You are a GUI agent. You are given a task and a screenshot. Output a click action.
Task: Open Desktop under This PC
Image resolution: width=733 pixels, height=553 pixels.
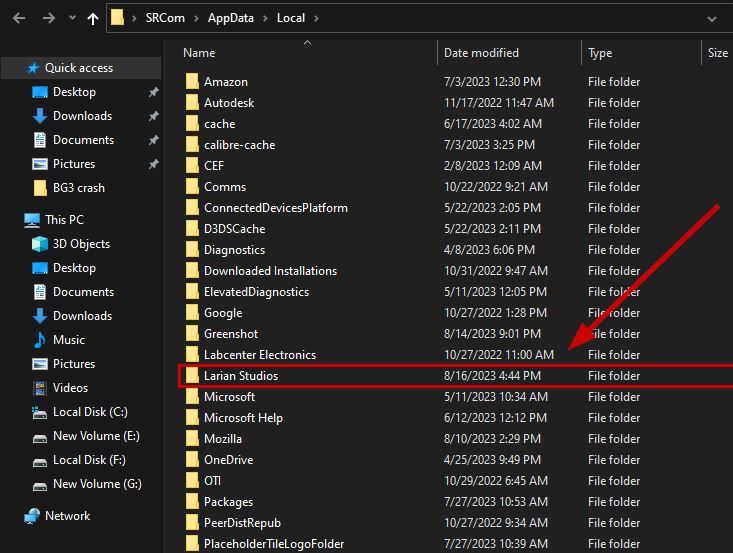pos(74,268)
